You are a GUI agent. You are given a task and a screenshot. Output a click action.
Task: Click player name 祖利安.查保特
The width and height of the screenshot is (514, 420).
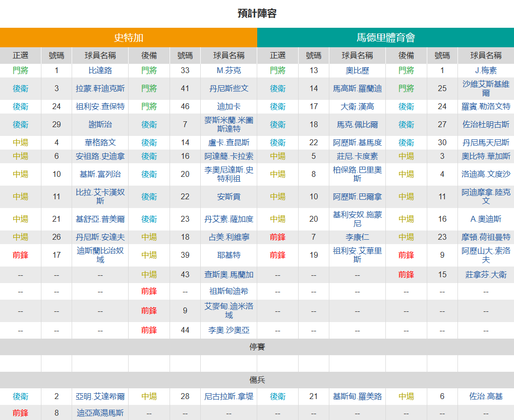point(100,107)
